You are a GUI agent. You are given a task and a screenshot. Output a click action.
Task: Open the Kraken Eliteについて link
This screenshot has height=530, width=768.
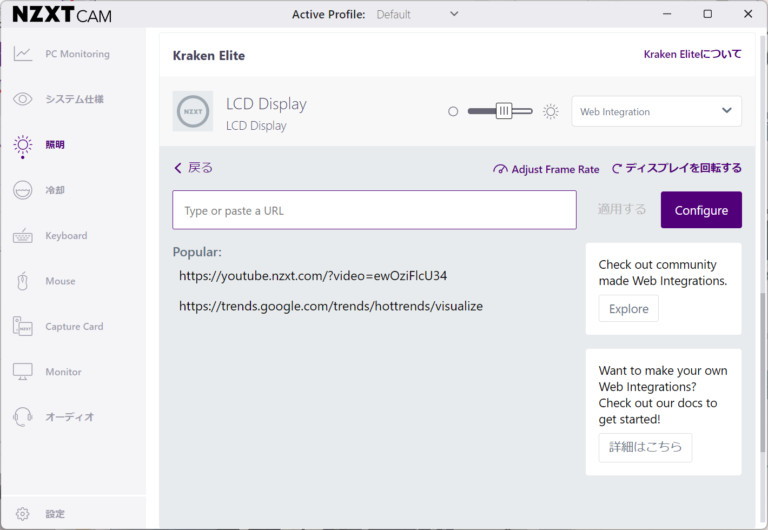click(692, 55)
